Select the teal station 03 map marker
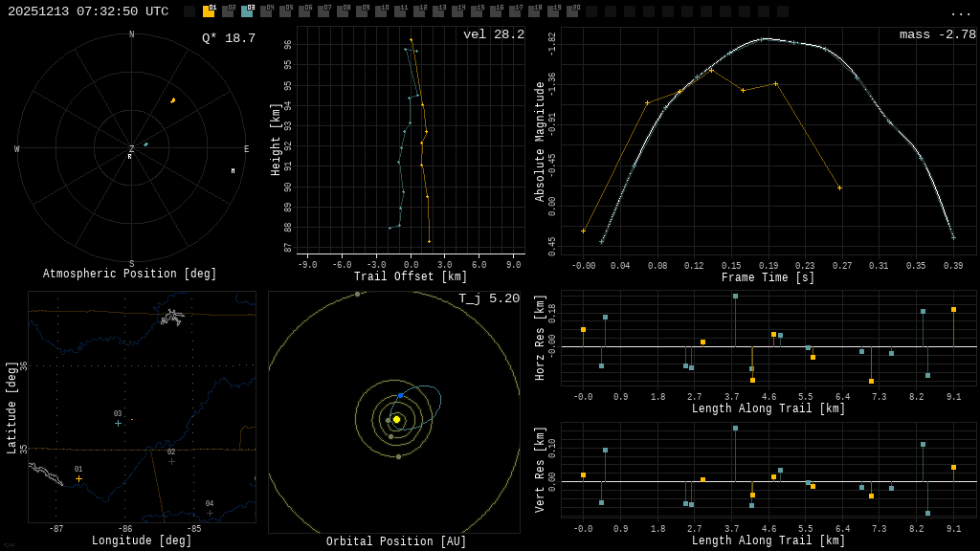Image resolution: width=980 pixels, height=551 pixels. pos(118,423)
